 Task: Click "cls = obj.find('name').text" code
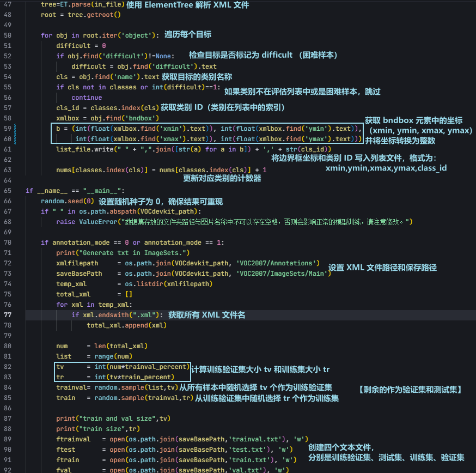pyautogui.click(x=107, y=77)
